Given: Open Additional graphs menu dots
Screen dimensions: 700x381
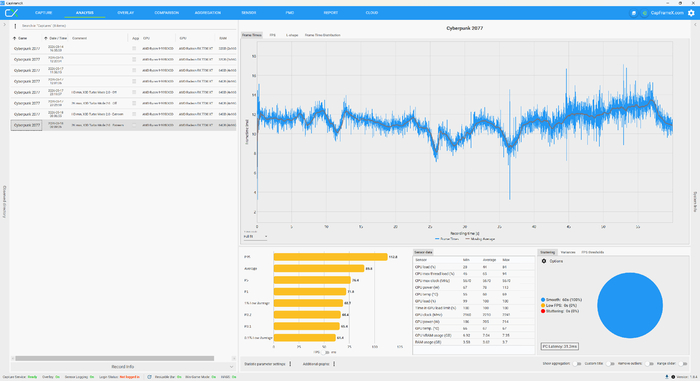Looking at the screenshot, I should (334, 364).
